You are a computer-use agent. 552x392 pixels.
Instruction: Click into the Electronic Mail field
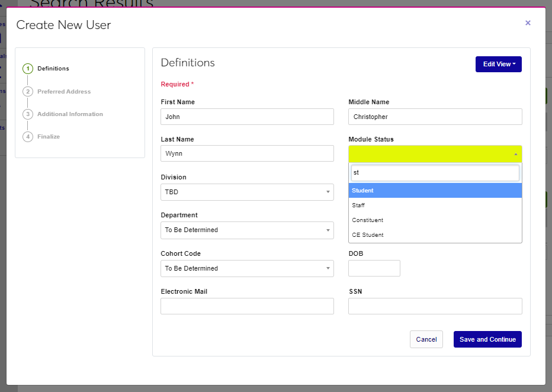(247, 306)
